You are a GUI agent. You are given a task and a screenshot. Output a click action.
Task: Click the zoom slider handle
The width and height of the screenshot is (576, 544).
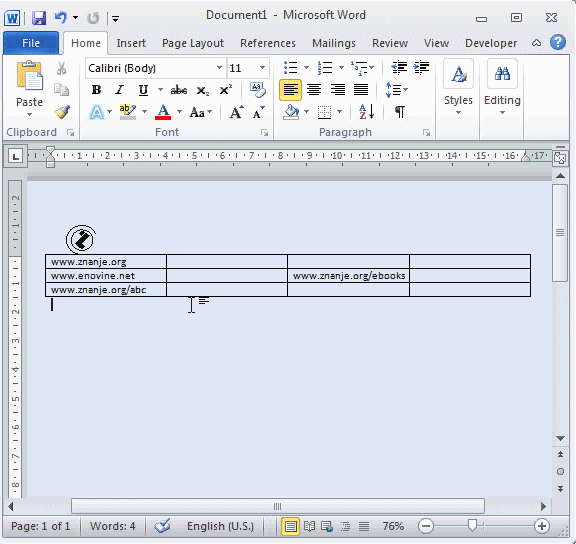(472, 526)
